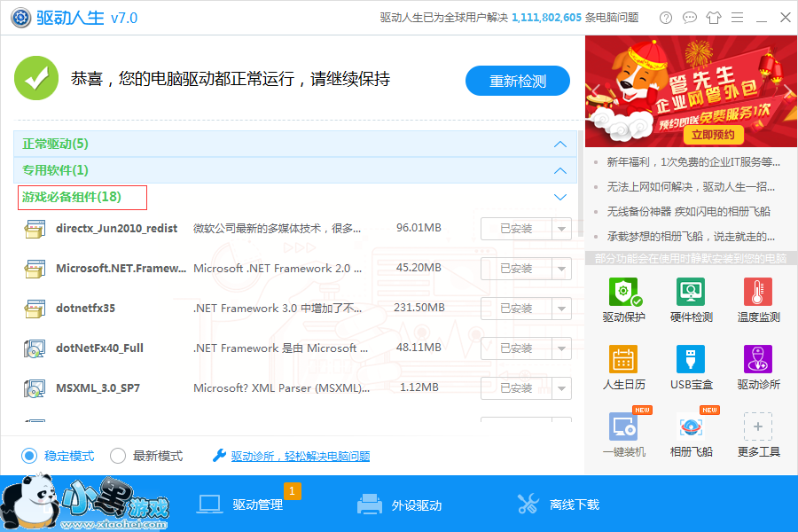Click 专用软件(1) section header
The width and height of the screenshot is (798, 532).
click(x=294, y=170)
